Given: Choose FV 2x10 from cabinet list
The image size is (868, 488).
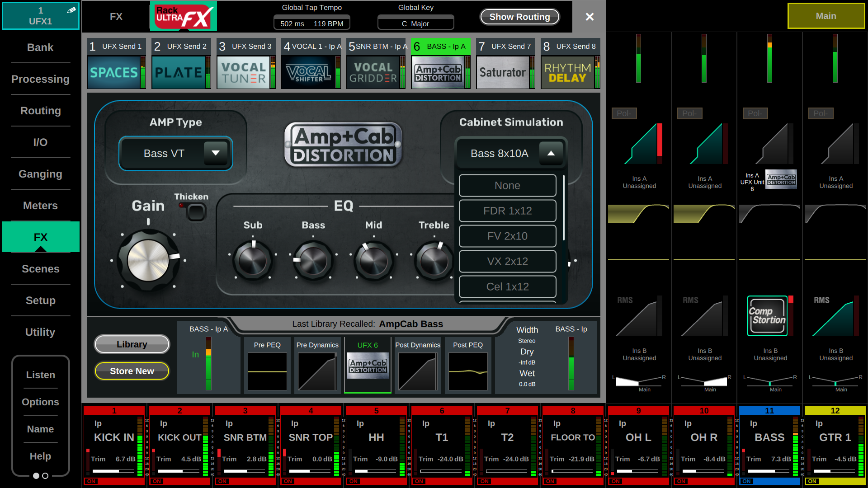Looking at the screenshot, I should click(507, 236).
